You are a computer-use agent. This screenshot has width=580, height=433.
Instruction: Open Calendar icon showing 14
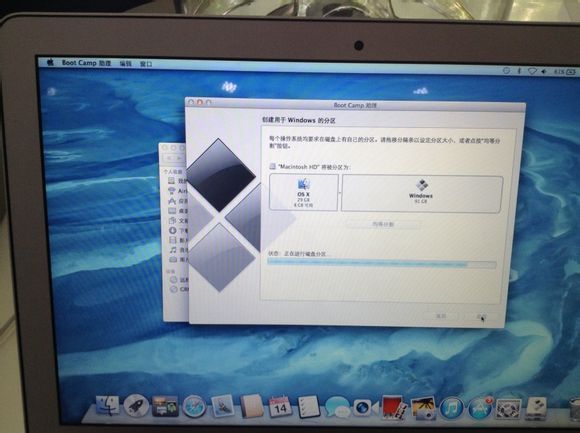(x=280, y=407)
